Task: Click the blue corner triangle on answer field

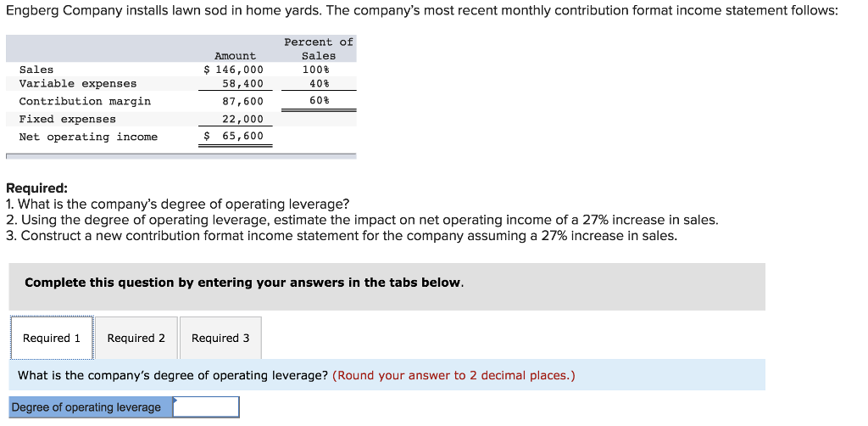Action: point(175,399)
